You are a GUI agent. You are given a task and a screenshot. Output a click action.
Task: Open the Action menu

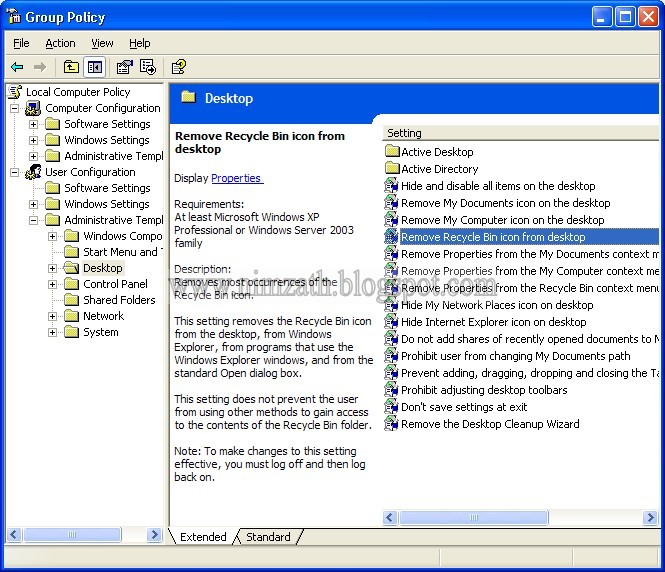(60, 43)
